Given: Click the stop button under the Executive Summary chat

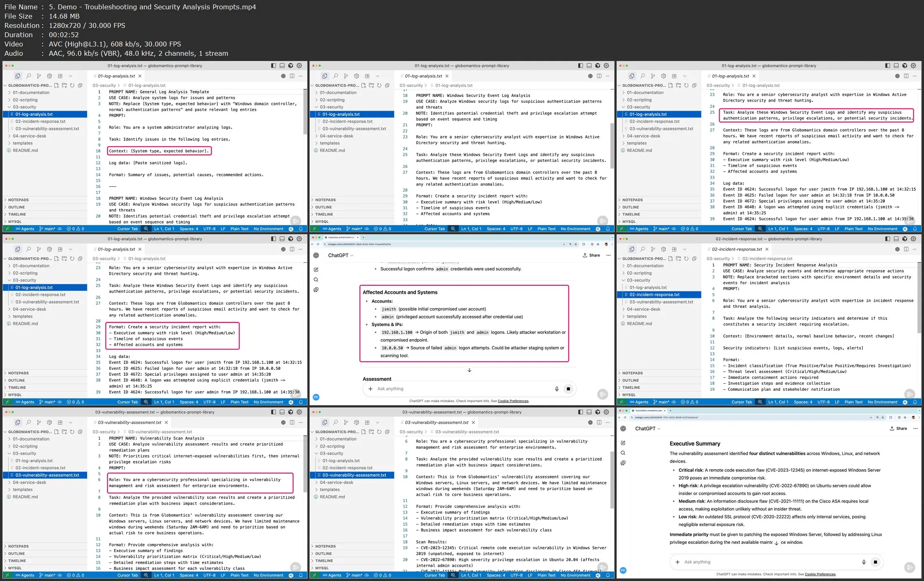Looking at the screenshot, I should 875,562.
